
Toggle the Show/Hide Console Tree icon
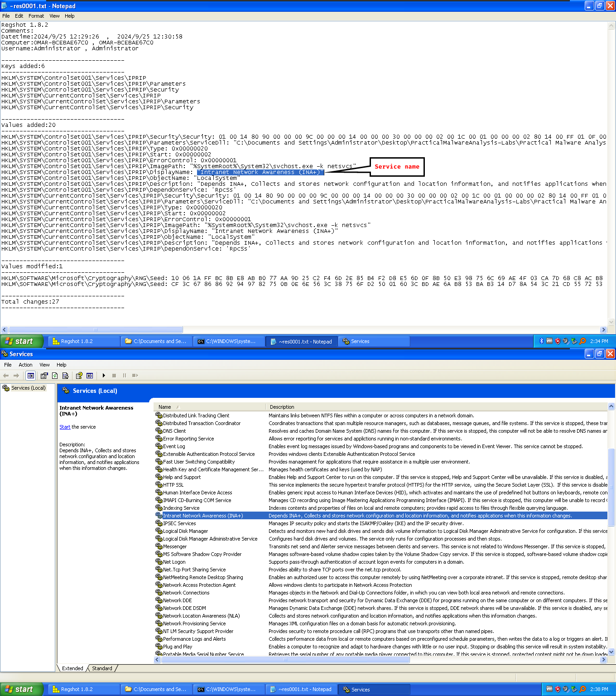[30, 376]
